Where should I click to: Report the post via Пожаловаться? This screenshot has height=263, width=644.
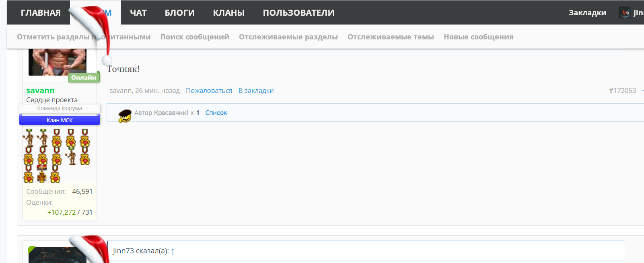pos(209,90)
